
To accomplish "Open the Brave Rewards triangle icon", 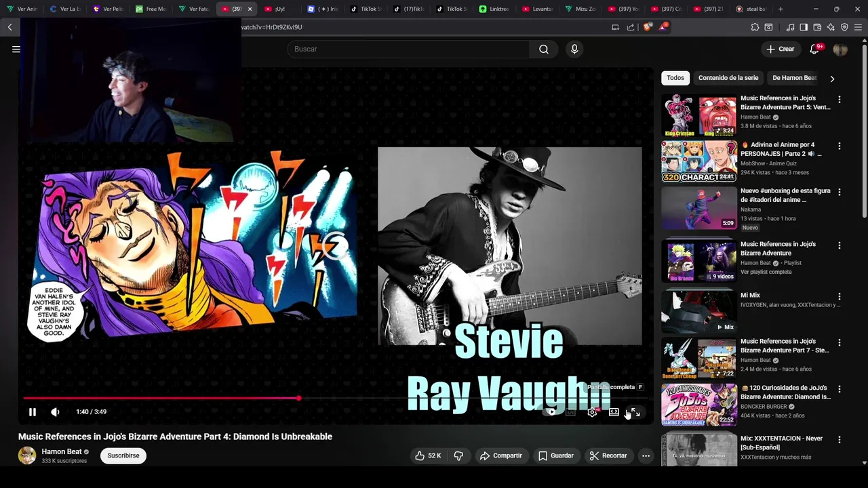I will (663, 27).
